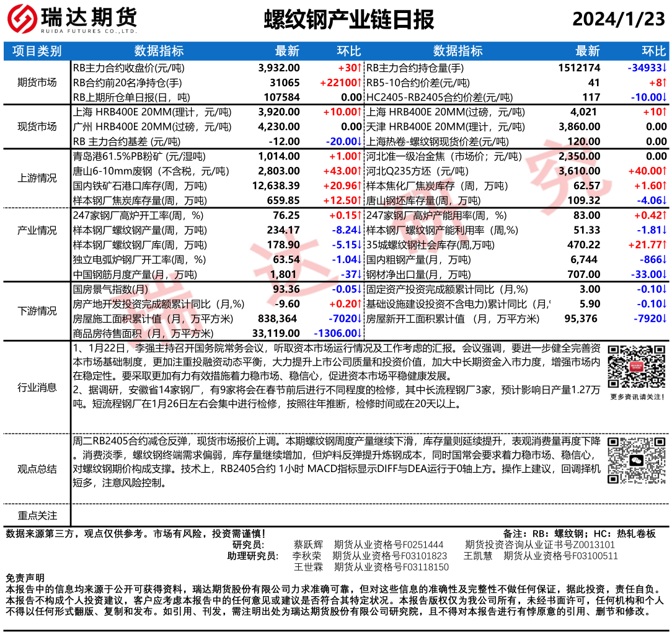Click the change value -34933↓

(x=647, y=68)
